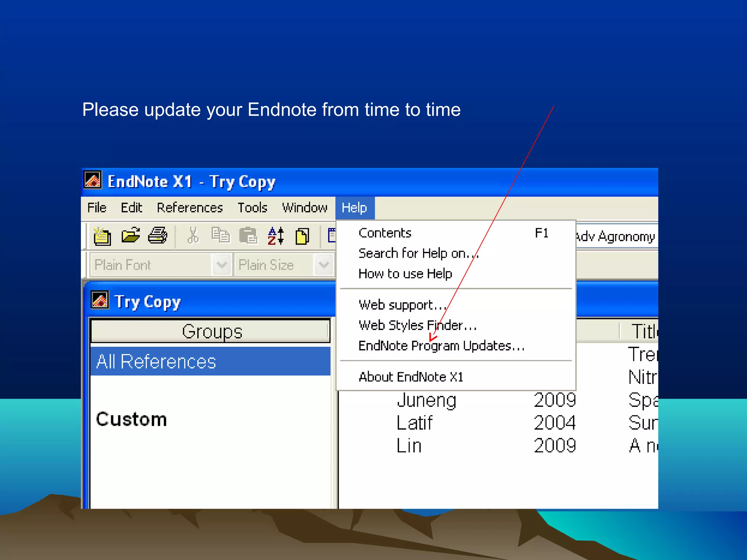Select the Latif reference row
The width and height of the screenshot is (747, 560).
(498, 423)
